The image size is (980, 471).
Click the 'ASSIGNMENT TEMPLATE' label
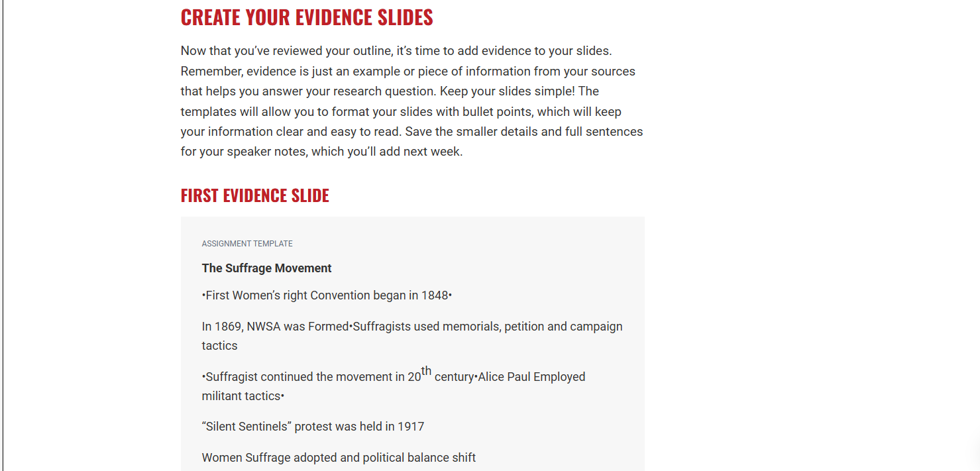(x=247, y=244)
